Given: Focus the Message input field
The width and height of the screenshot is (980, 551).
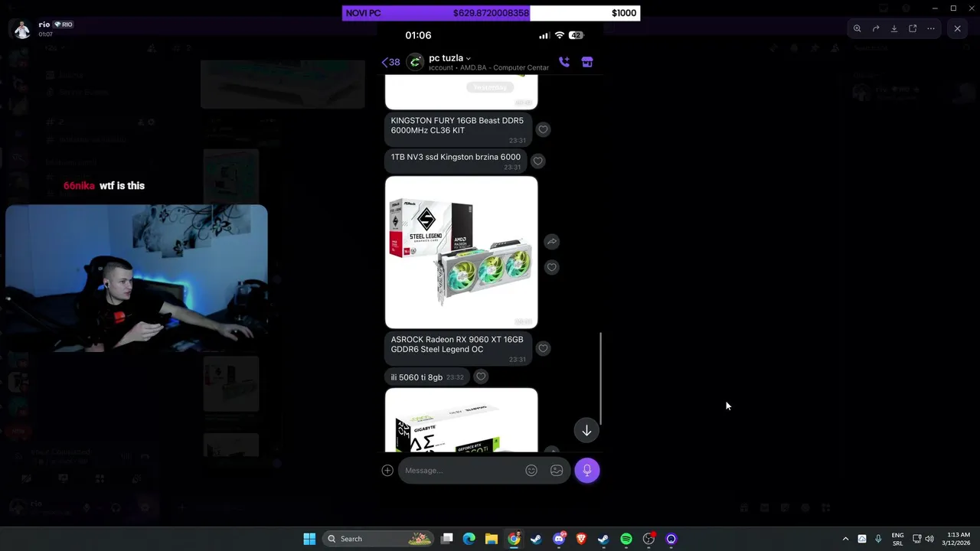Looking at the screenshot, I should pos(461,471).
